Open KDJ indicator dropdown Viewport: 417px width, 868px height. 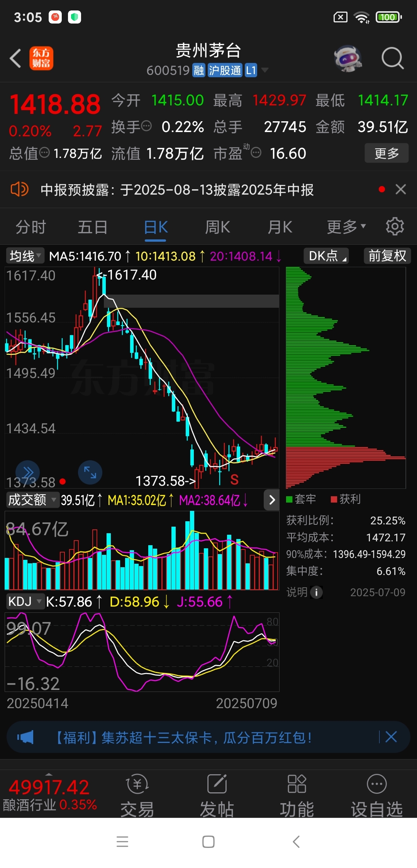pos(25,601)
